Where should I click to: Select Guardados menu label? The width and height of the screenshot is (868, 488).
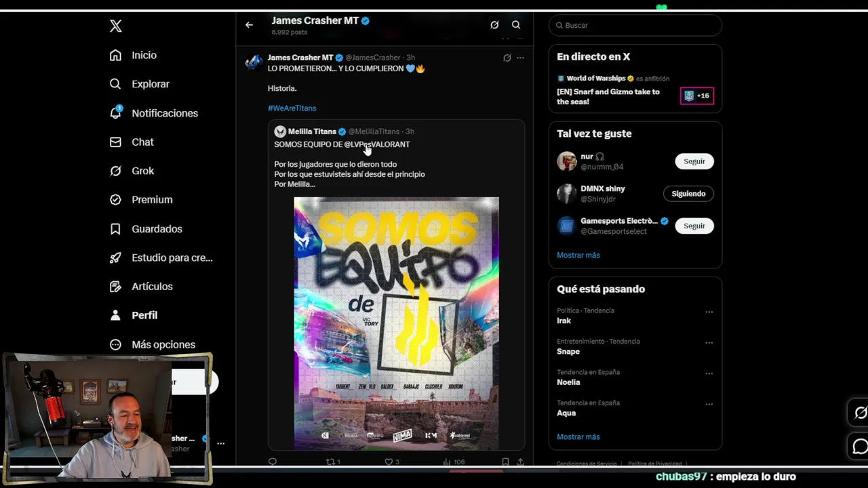point(157,228)
